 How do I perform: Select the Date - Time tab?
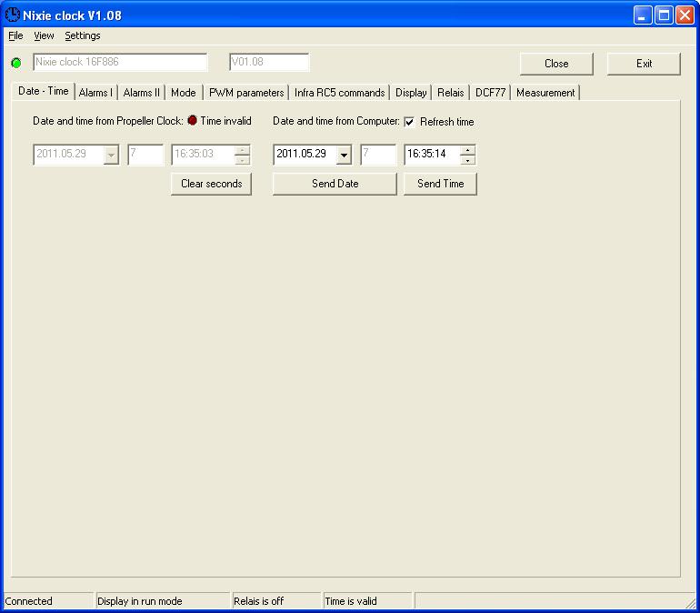pos(44,91)
